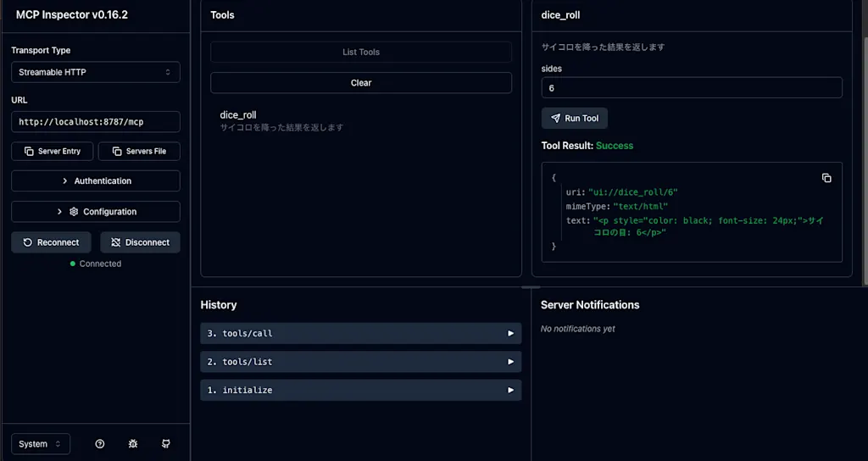Click the uri "ui://dice_roll/6" value
This screenshot has width=868, height=461.
point(632,192)
